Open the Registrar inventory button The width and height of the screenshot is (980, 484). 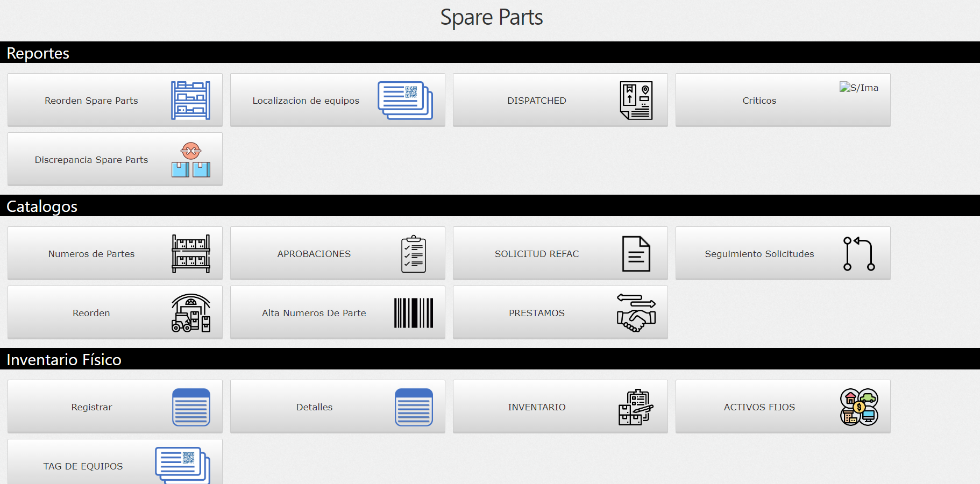91,407
